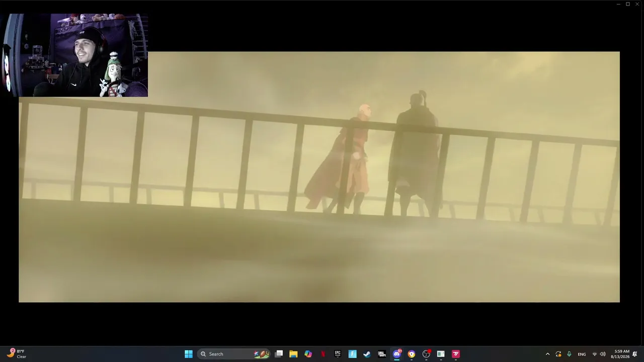Open OBS Studio from the taskbar
644x362 pixels.
(x=426, y=354)
